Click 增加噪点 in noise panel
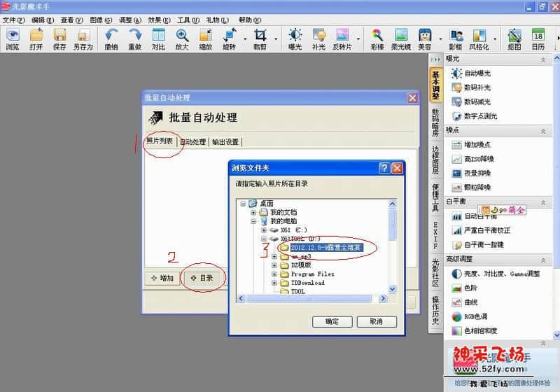 (x=470, y=145)
